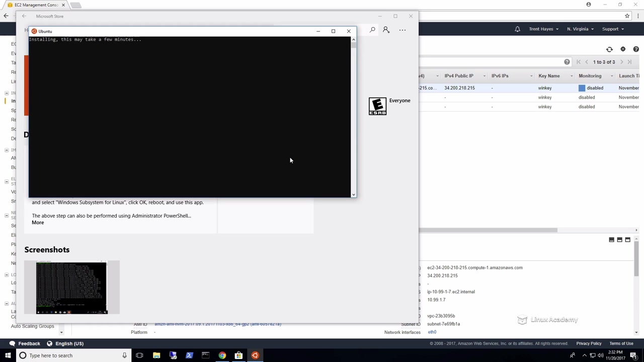Refresh the EC2 instances list
Viewport: 644px width, 362px height.
pyautogui.click(x=609, y=49)
